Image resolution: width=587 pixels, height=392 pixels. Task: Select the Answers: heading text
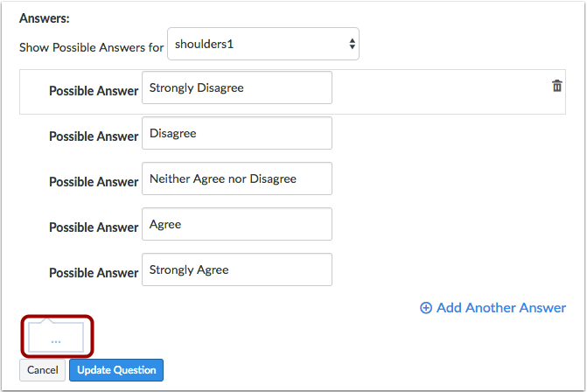click(x=45, y=18)
